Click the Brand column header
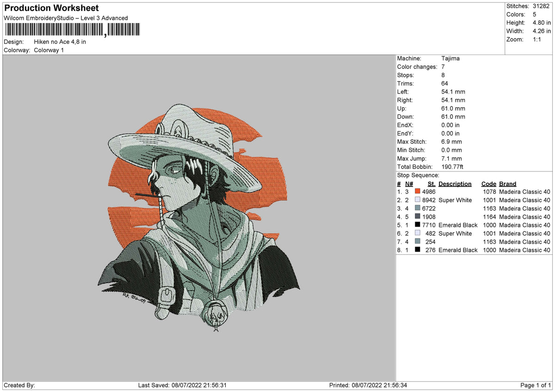 [x=507, y=184]
